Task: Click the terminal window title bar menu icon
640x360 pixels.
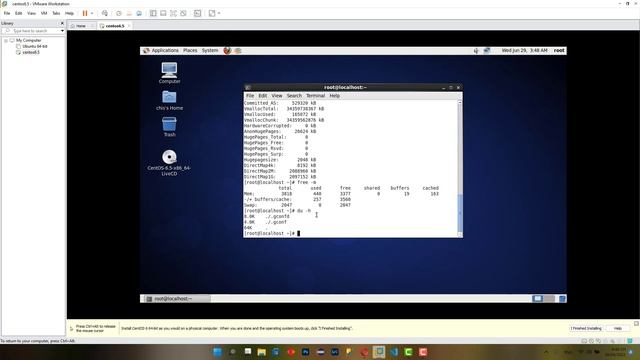Action: 248,87
